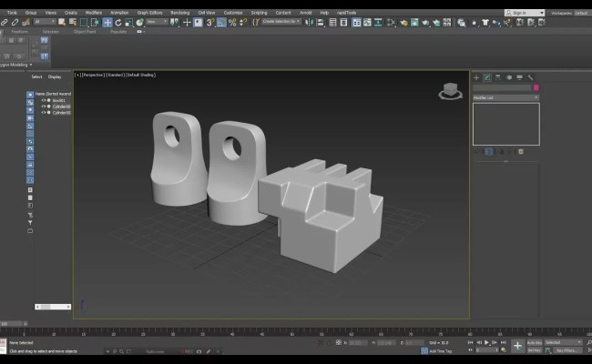Open the rapidTools menu

(x=346, y=13)
